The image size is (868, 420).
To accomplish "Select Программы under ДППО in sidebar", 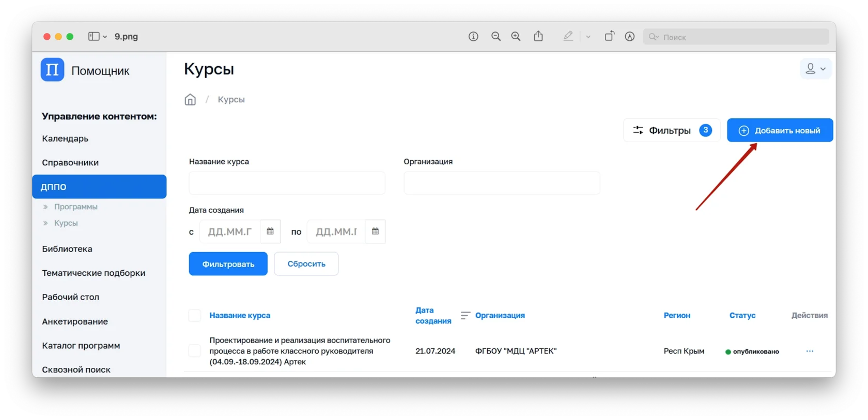I will [75, 207].
